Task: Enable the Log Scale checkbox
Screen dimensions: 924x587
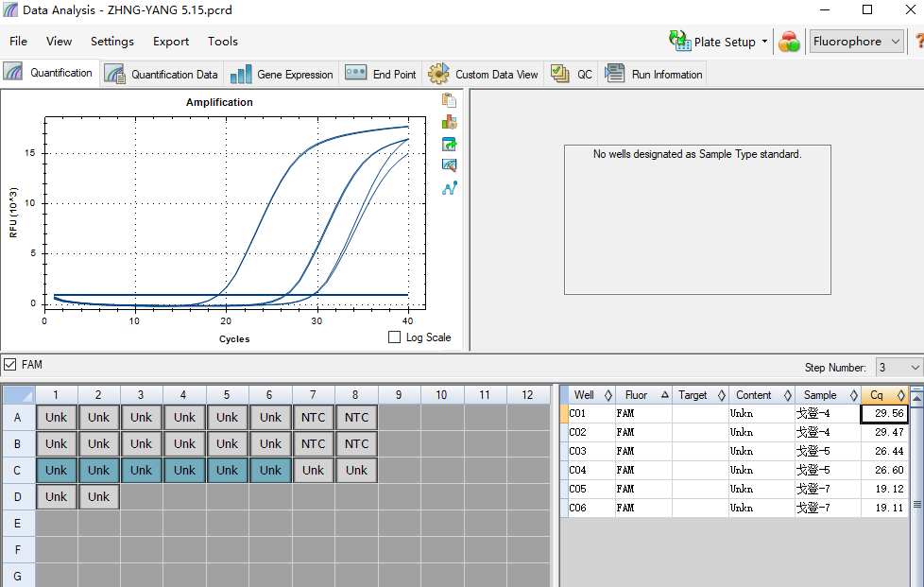Action: (x=394, y=337)
